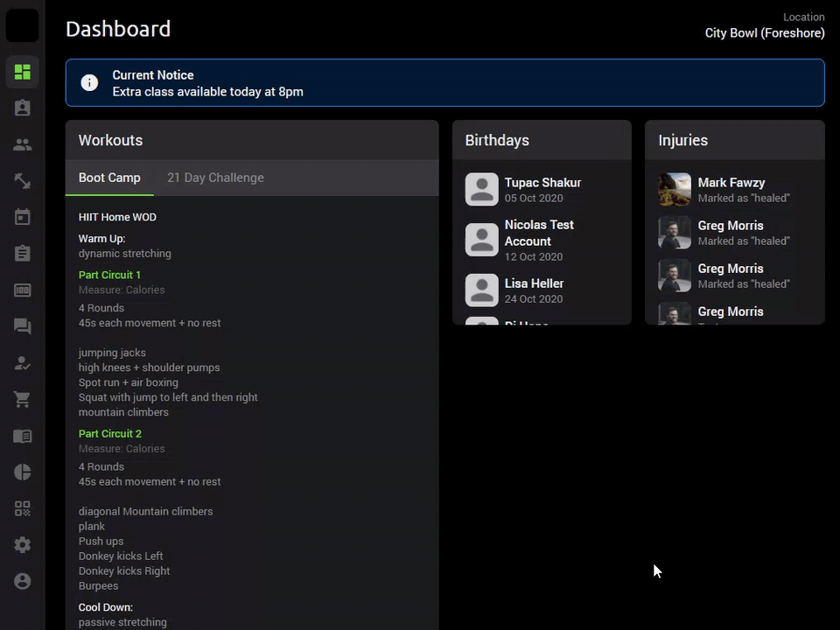Image resolution: width=840 pixels, height=630 pixels.
Task: Click the 'Extra class available today at 8pm' notice
Action: [208, 92]
